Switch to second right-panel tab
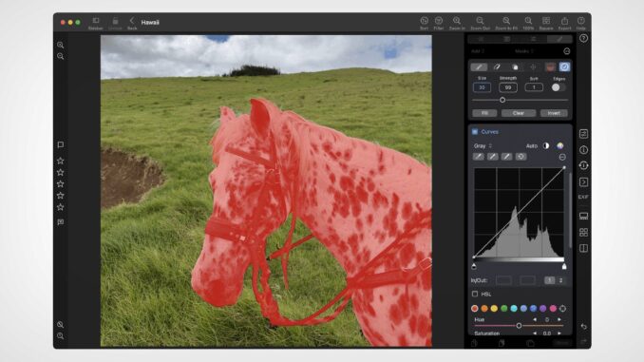Screen dimensions: 644x362 [x=507, y=39]
